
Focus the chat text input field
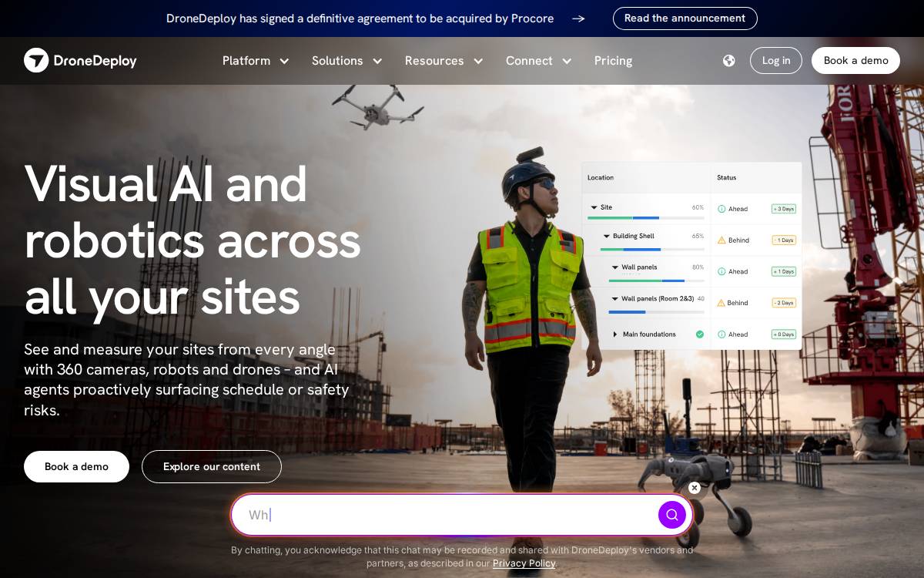450,515
